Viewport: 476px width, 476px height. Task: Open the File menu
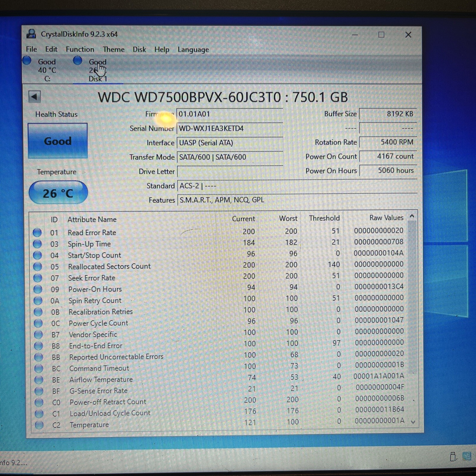pyautogui.click(x=31, y=49)
